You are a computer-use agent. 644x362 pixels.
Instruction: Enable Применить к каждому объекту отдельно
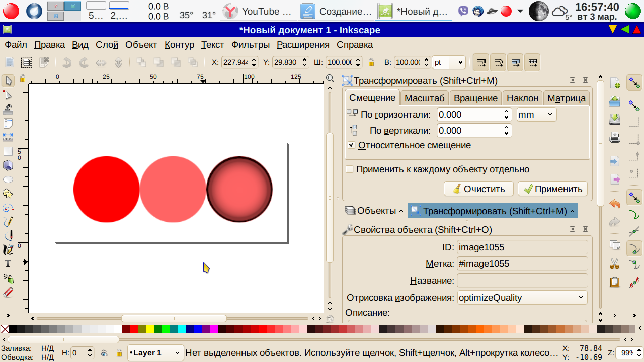coord(350,169)
